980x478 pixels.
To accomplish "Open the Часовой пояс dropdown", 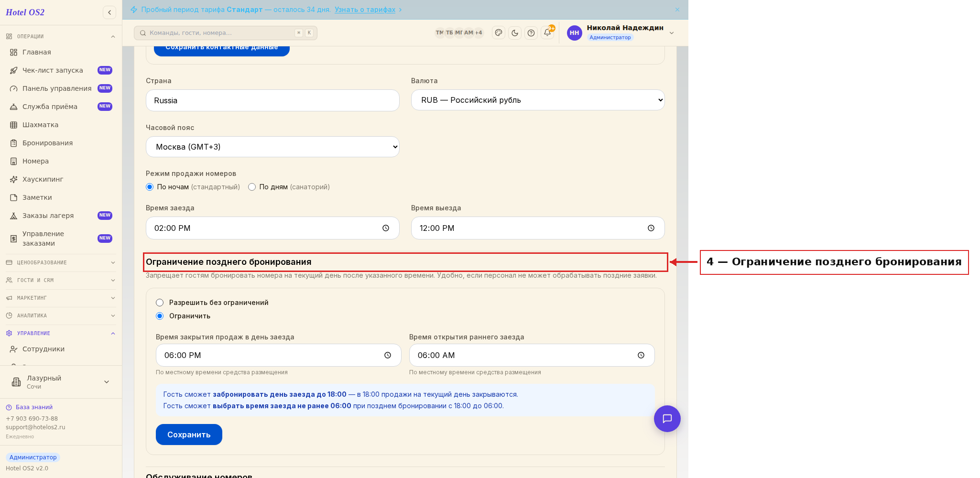I will point(272,147).
